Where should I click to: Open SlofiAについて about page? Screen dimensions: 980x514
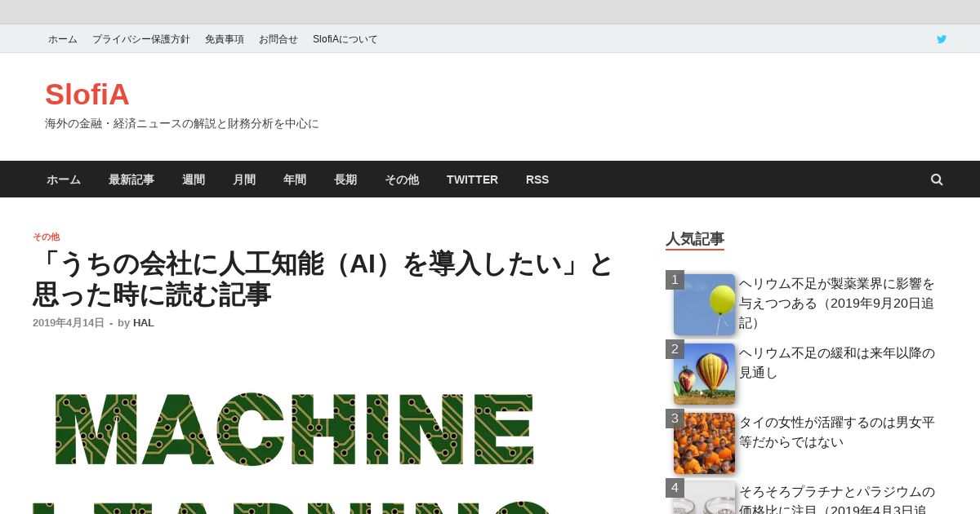[x=345, y=39]
